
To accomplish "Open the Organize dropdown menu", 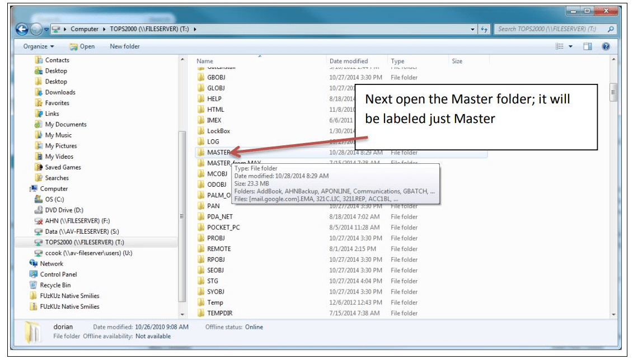I will tap(39, 46).
